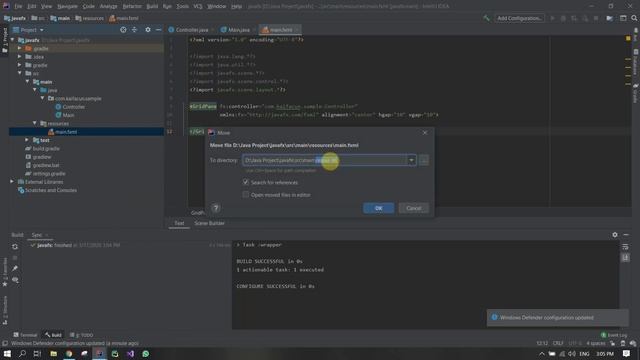Collapse the main folder in tree
This screenshot has width=640, height=360.
[27, 82]
